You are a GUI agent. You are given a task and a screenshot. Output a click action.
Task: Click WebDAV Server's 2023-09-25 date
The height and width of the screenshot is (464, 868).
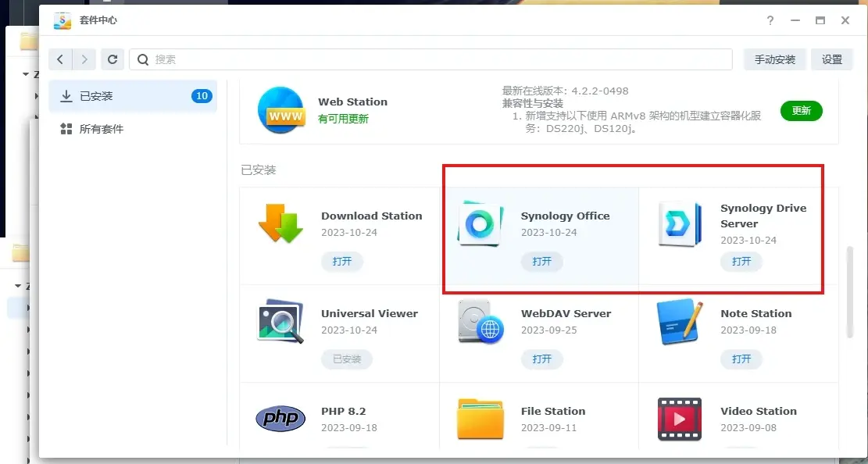(x=548, y=330)
